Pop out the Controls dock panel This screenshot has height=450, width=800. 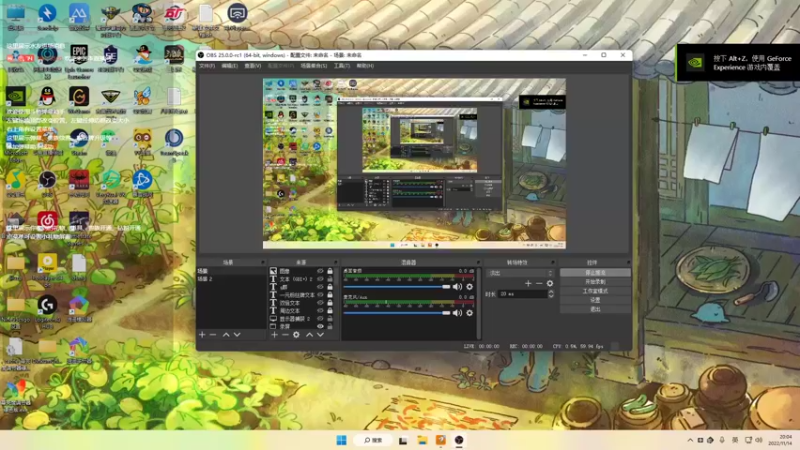628,262
